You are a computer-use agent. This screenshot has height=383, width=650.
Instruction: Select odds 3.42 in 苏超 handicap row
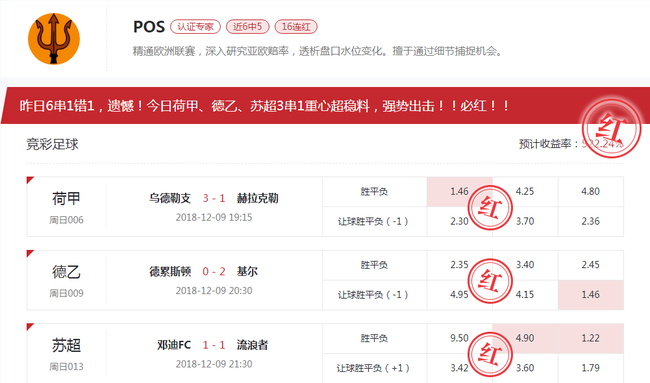click(460, 368)
